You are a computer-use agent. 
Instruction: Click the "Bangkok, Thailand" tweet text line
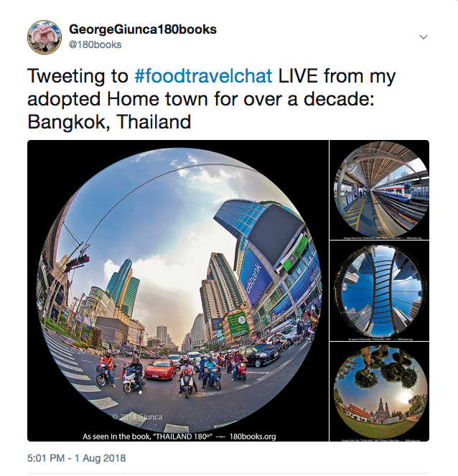click(x=109, y=122)
